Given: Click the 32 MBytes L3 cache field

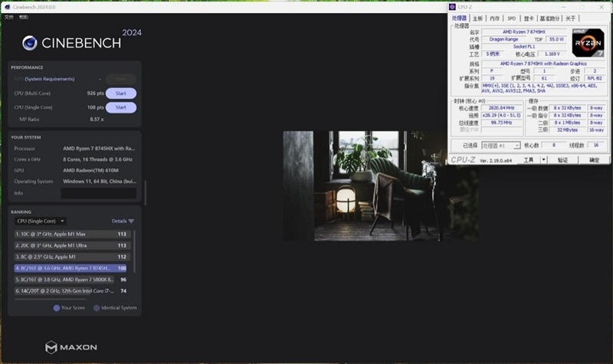Looking at the screenshot, I should (567, 130).
